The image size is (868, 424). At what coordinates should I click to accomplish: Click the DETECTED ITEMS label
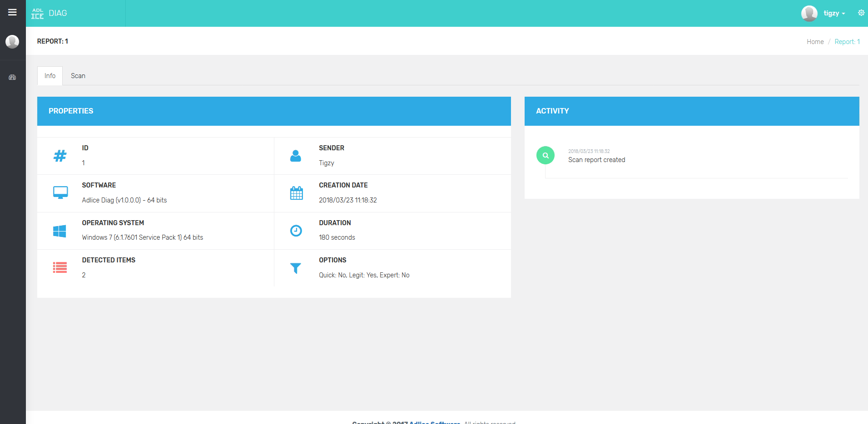[x=109, y=260]
